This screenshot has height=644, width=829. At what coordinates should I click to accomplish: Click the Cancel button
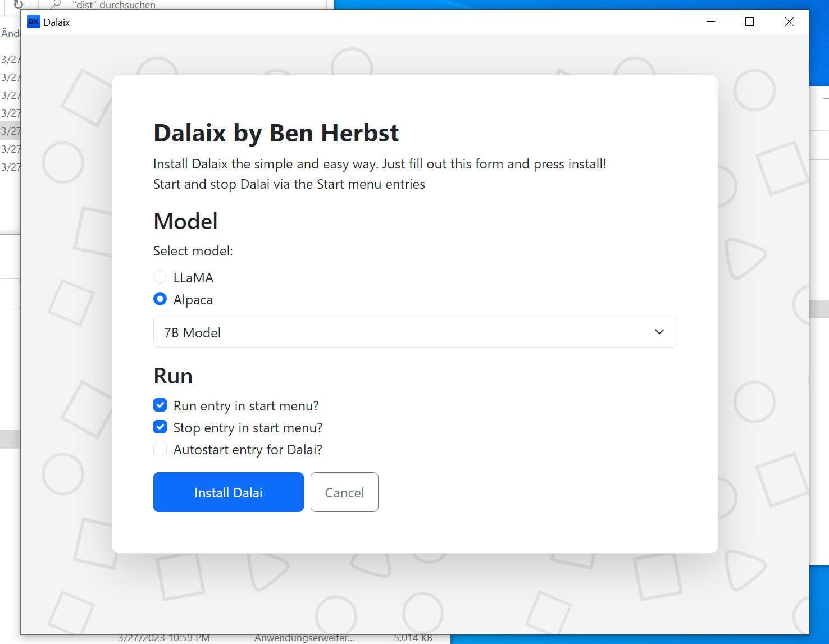[344, 492]
